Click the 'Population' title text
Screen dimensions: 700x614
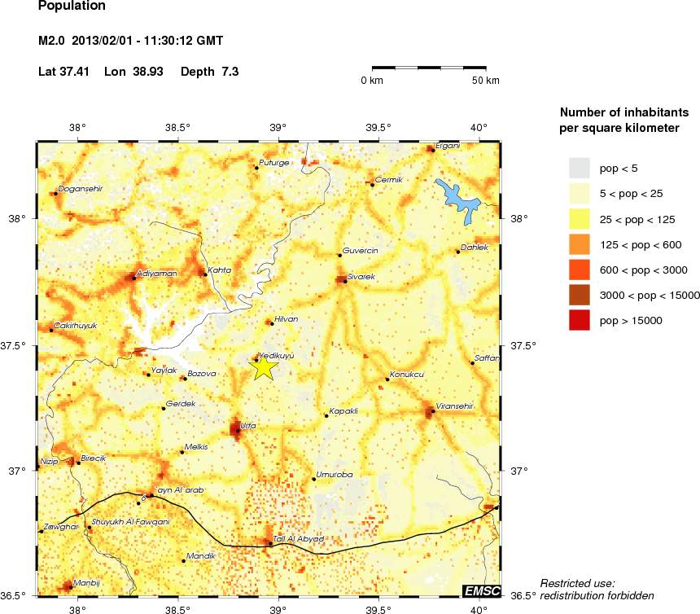72,7
